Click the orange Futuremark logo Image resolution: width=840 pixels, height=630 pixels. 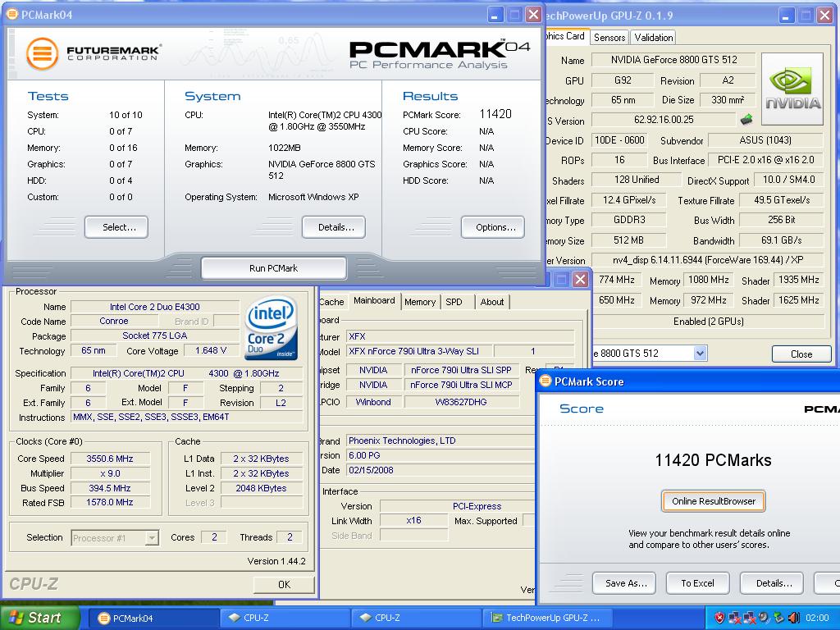point(43,53)
